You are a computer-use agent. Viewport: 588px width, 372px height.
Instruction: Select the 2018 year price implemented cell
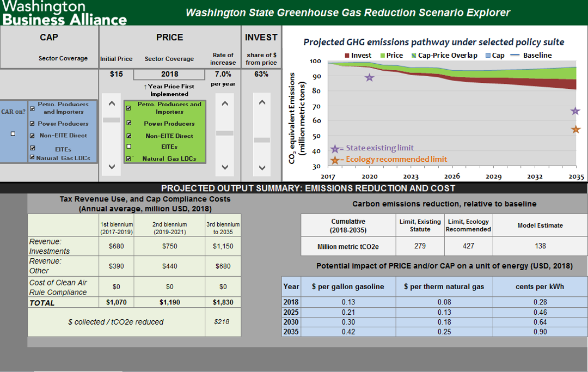coord(169,74)
